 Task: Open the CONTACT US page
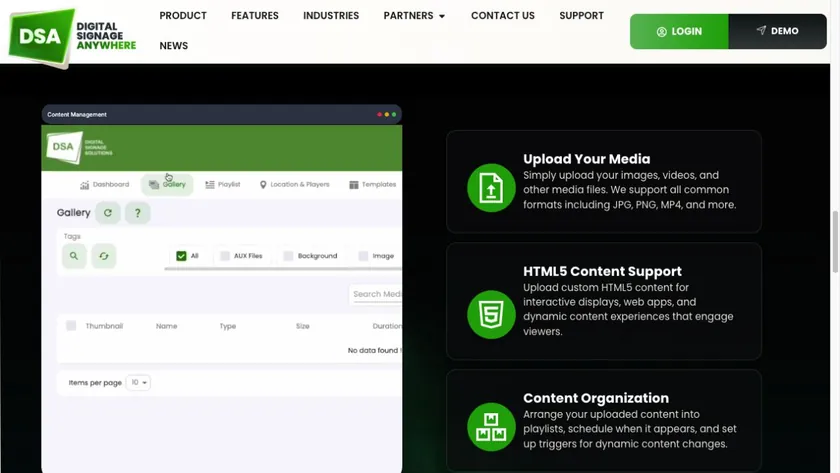tap(502, 16)
